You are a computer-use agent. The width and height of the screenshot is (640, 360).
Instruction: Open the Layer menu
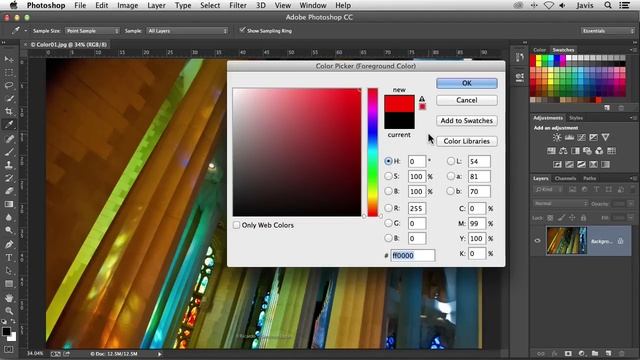pos(156,5)
